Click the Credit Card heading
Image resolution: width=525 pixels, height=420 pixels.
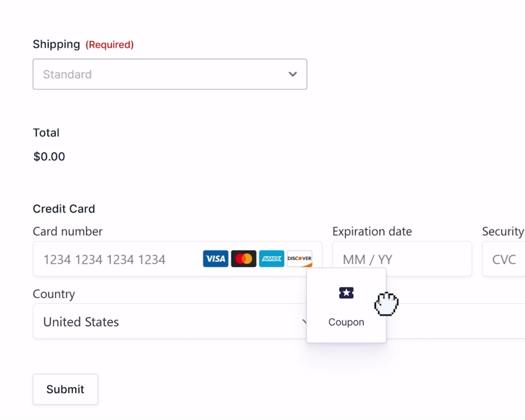[x=64, y=209]
